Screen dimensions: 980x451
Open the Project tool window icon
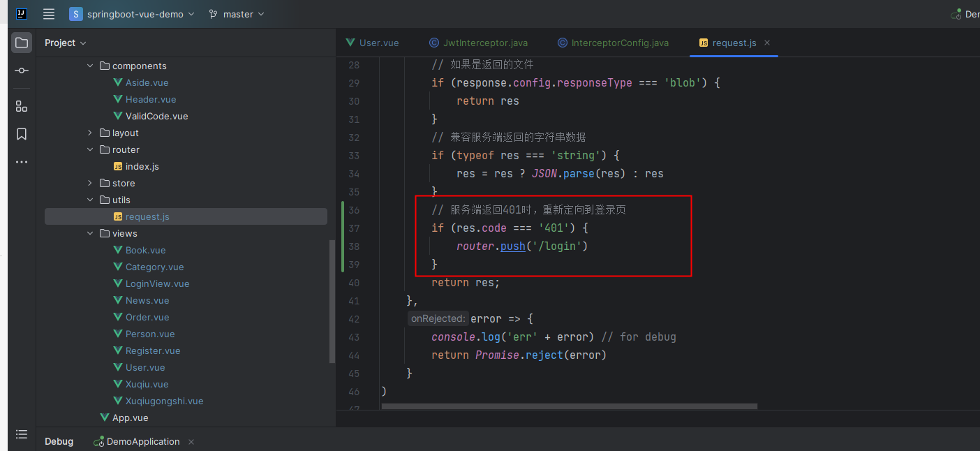pyautogui.click(x=21, y=43)
